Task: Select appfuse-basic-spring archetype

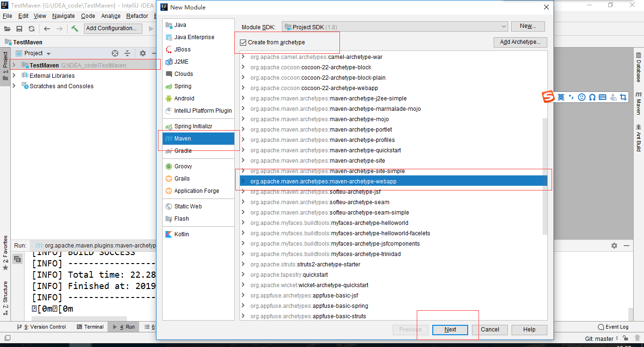Action: point(394,306)
